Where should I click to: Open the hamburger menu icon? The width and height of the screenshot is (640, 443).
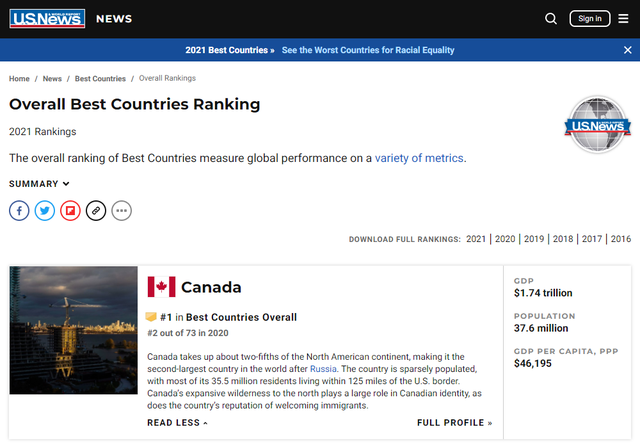tap(623, 19)
